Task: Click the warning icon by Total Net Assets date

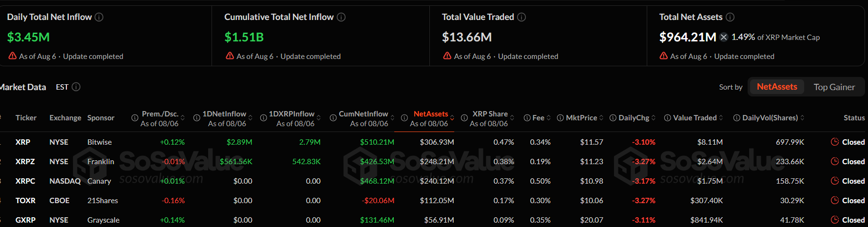Action: [664, 56]
